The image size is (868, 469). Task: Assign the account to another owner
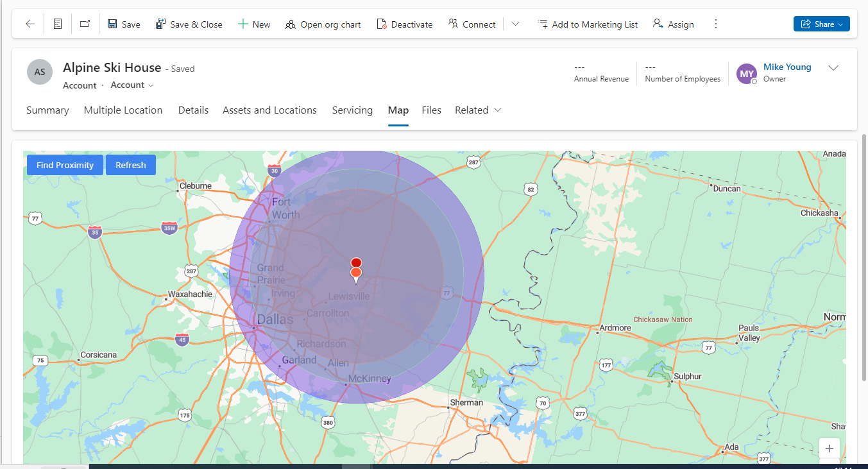(674, 24)
